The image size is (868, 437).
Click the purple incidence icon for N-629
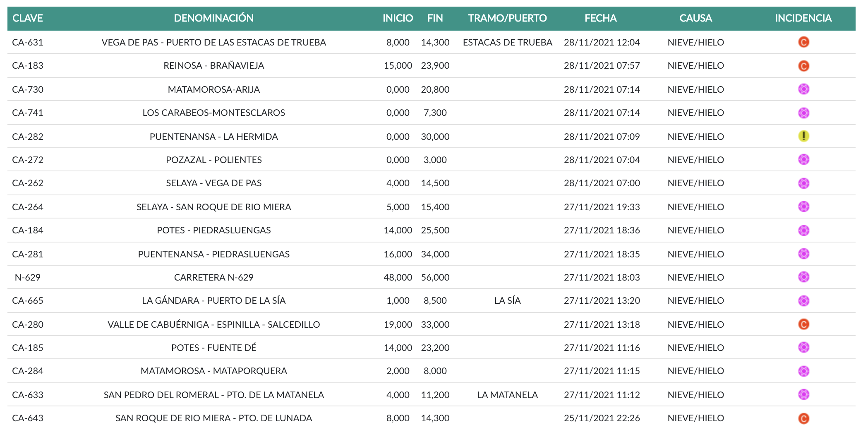point(803,277)
